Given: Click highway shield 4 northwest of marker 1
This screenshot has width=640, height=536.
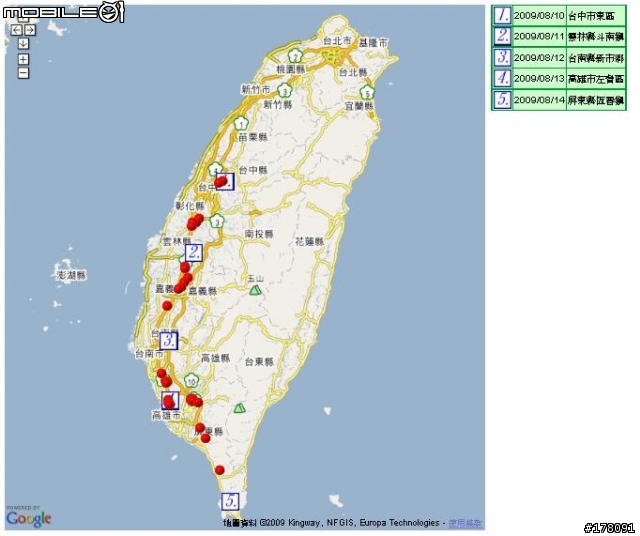Looking at the screenshot, I should pos(216,169).
